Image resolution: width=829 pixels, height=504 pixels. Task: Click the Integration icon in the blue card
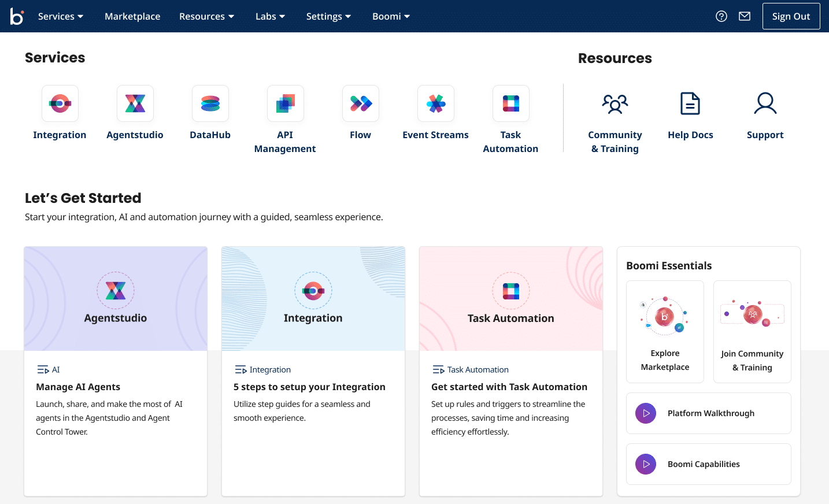tap(313, 291)
